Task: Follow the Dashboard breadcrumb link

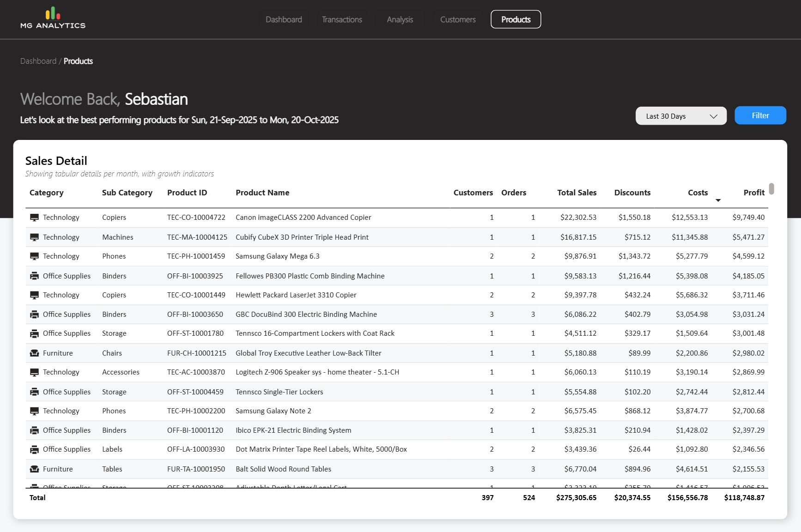Action: pos(38,61)
